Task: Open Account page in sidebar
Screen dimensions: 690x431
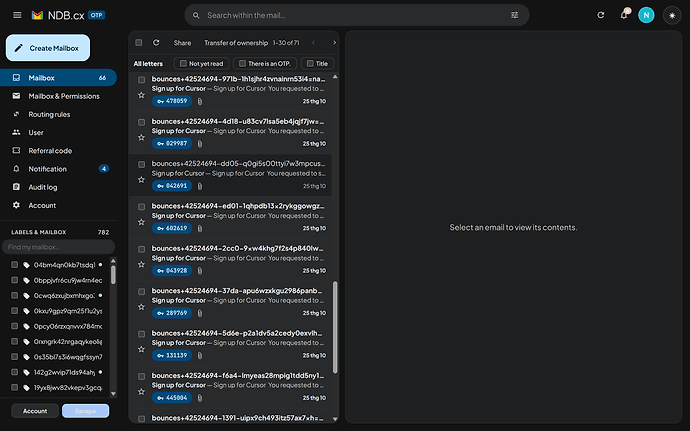Action: (58, 206)
